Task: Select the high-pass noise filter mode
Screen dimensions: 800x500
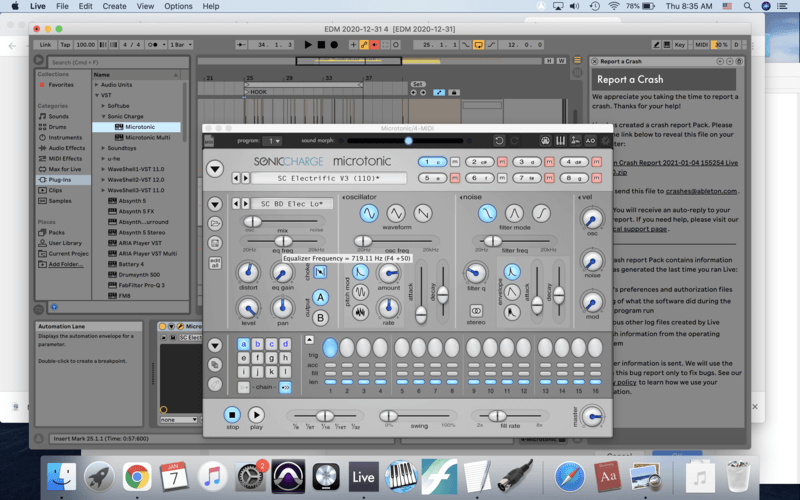Action: click(x=541, y=213)
